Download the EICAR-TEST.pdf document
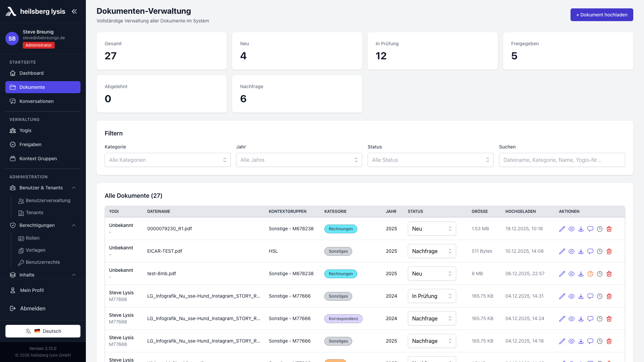 click(x=581, y=251)
